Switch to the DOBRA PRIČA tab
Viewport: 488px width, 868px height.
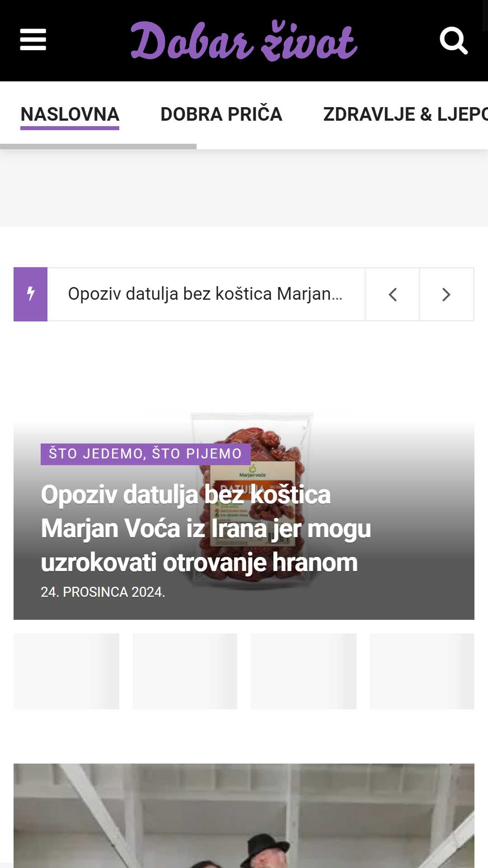[221, 114]
